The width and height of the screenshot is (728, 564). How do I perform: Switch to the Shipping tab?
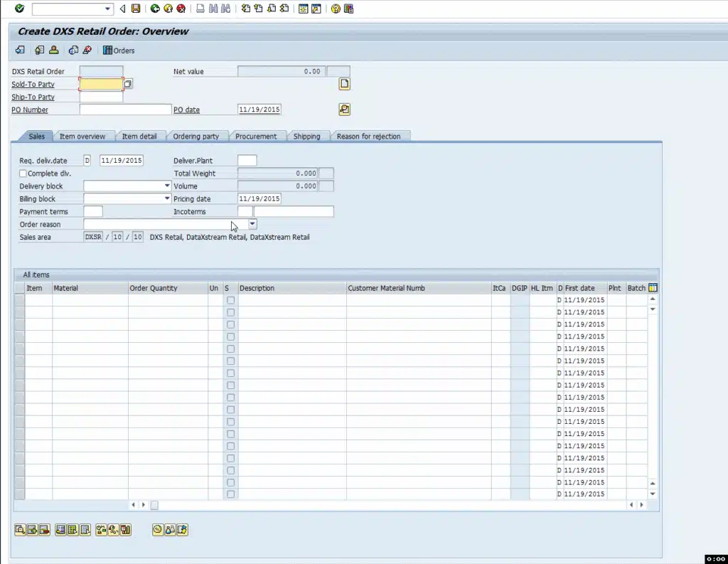[x=308, y=136]
